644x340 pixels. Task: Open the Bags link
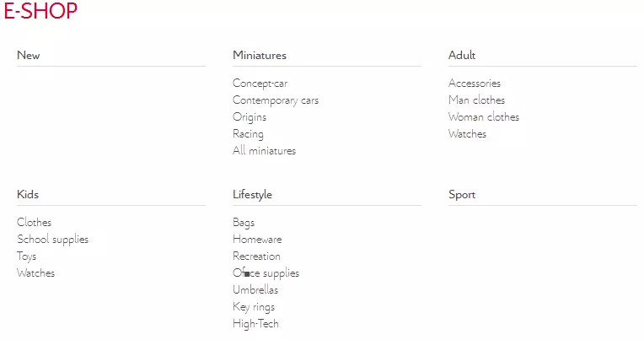pos(244,223)
